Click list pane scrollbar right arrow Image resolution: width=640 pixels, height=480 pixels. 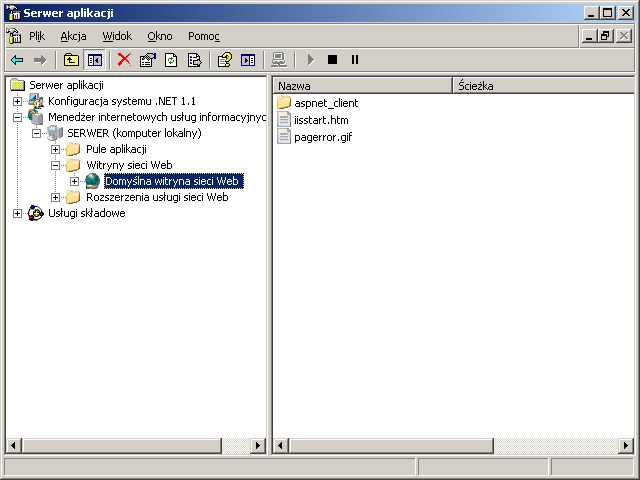click(x=626, y=446)
